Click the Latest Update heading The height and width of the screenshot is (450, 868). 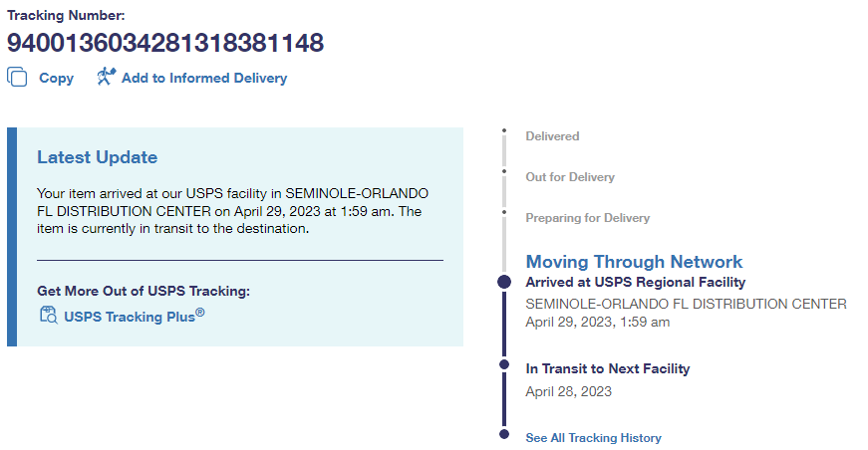pos(97,157)
